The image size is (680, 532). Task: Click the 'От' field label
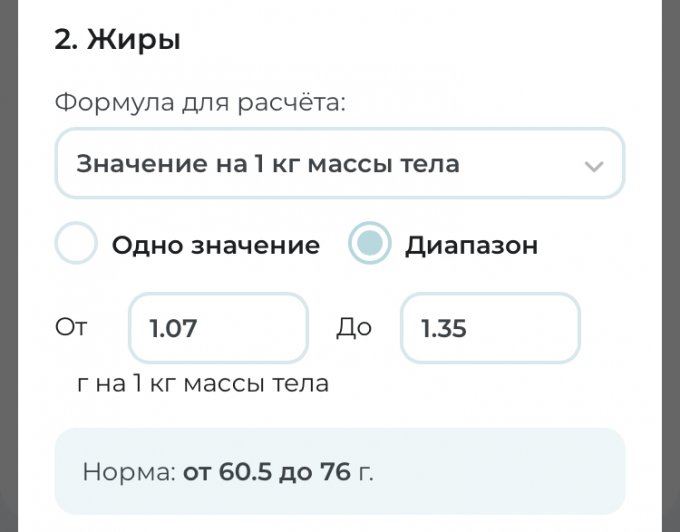pyautogui.click(x=71, y=328)
